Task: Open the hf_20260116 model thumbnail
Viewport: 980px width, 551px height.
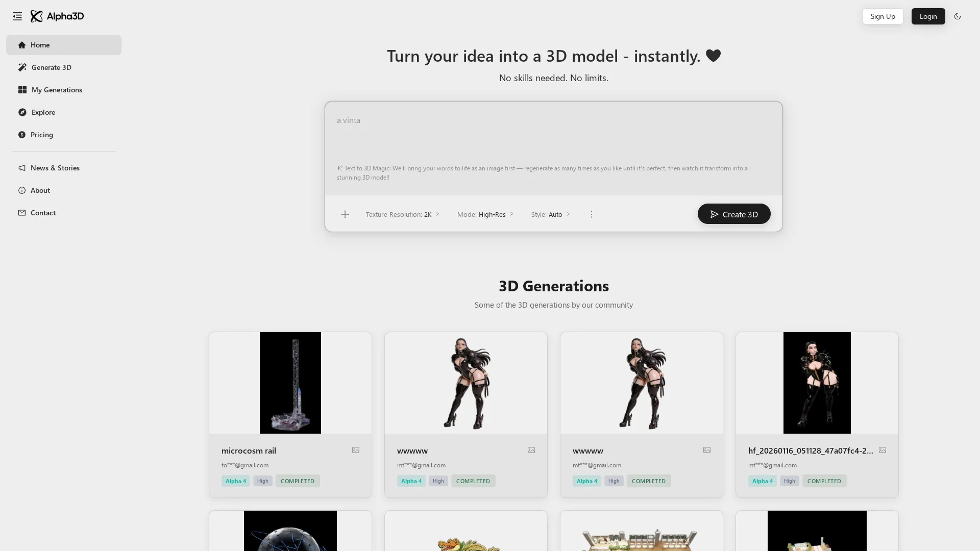Action: pyautogui.click(x=817, y=383)
